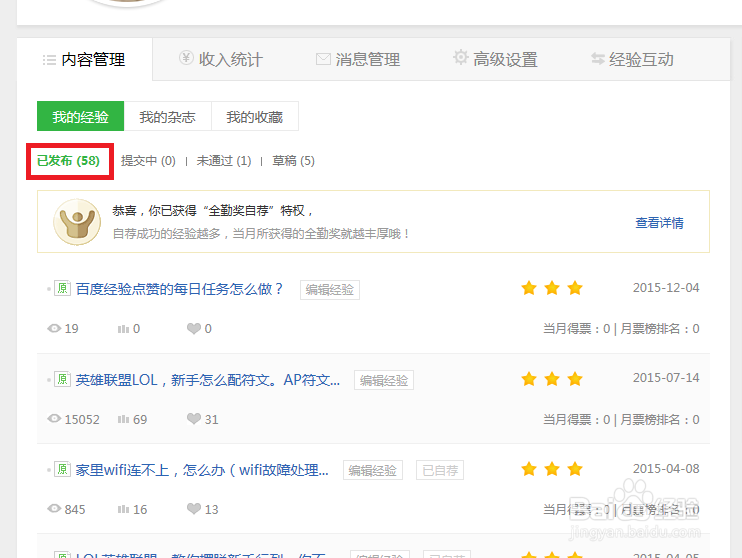
Task: Click the gear icon beside 高级设置
Action: (x=460, y=57)
